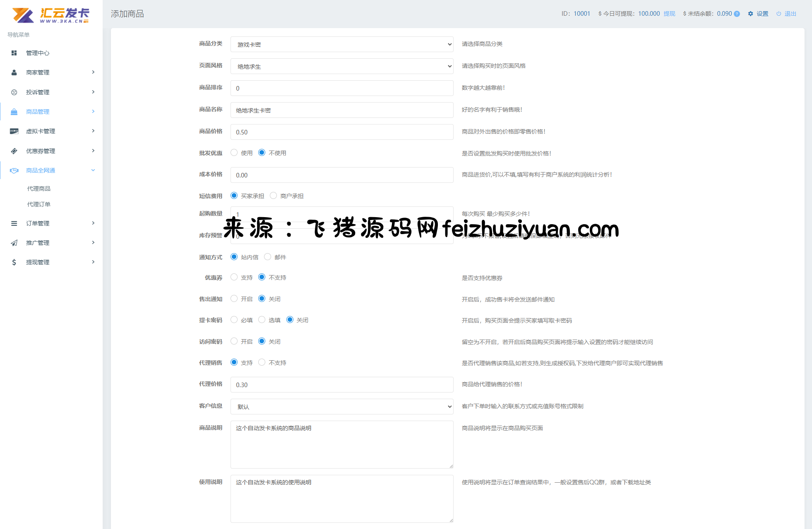Click the 投诉管理 sad-face icon

[14, 92]
